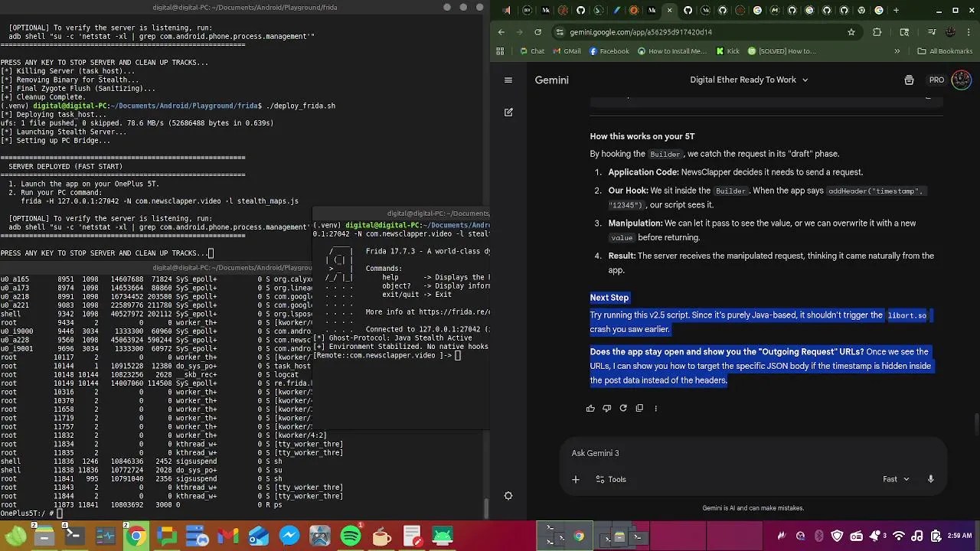This screenshot has height=551, width=980.
Task: Click the thumbs down icon under response
Action: 606,408
